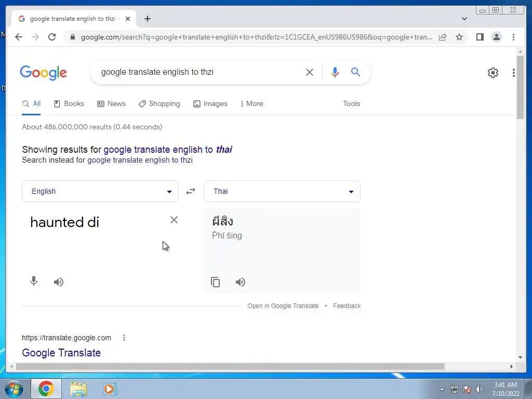Go to Google home via logo

(44, 73)
